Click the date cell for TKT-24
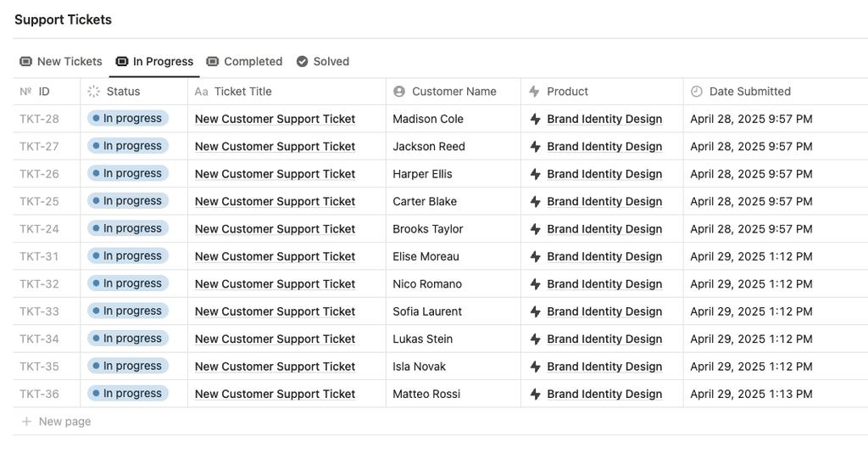The width and height of the screenshot is (868, 465). (775, 229)
